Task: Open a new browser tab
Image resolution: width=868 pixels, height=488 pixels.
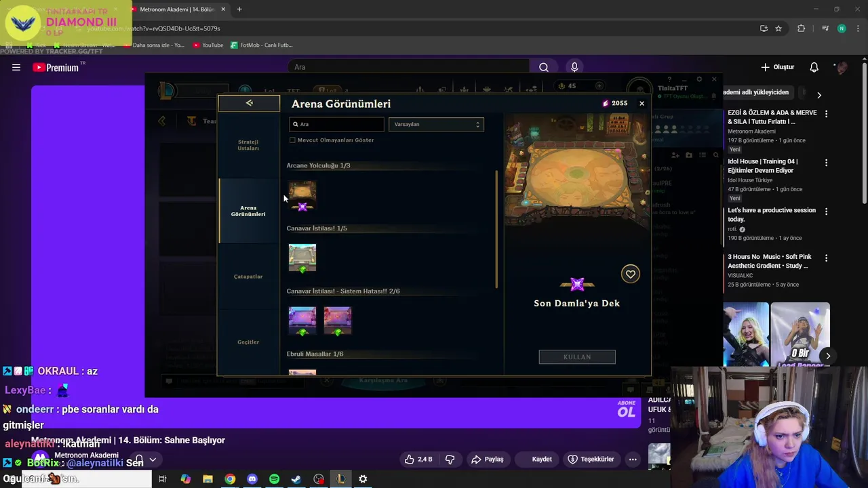Action: (239, 9)
